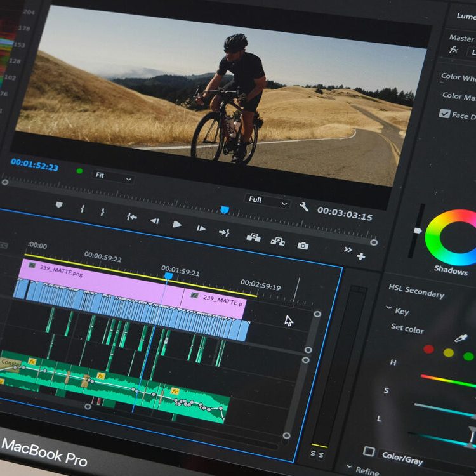476x476 pixels.
Task: Open the wrench settings menu
Action: [x=304, y=206]
